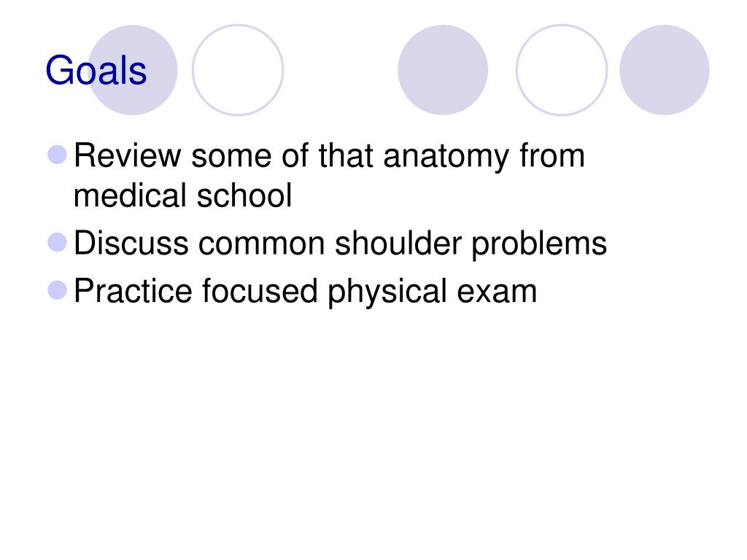747x560 pixels.
Task: Click the word "focused"
Action: coord(260,291)
